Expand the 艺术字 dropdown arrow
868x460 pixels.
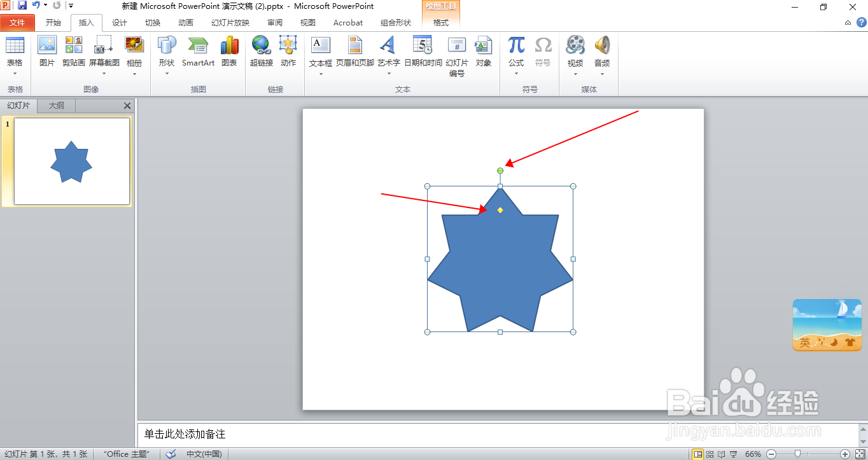[x=388, y=74]
